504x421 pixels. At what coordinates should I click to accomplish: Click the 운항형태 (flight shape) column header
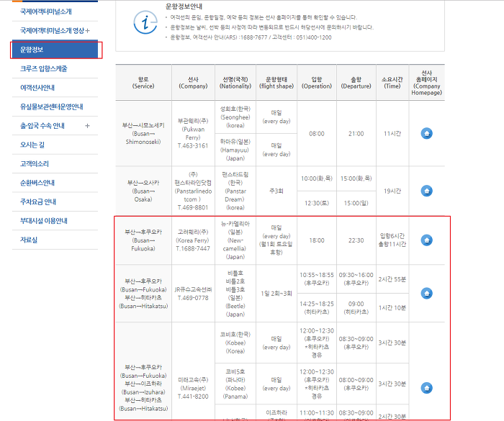[276, 83]
